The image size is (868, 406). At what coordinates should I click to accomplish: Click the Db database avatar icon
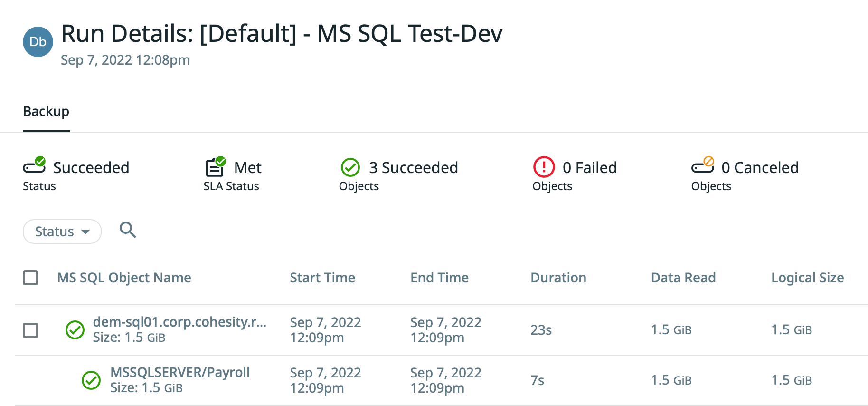coord(38,42)
